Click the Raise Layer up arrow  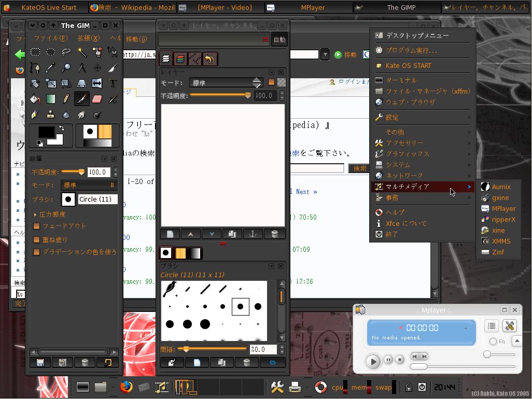coord(191,234)
